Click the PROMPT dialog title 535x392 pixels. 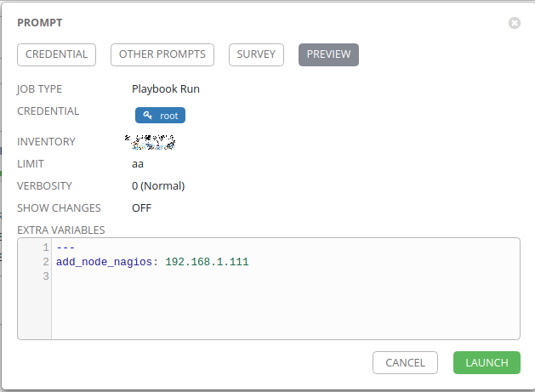click(x=40, y=23)
